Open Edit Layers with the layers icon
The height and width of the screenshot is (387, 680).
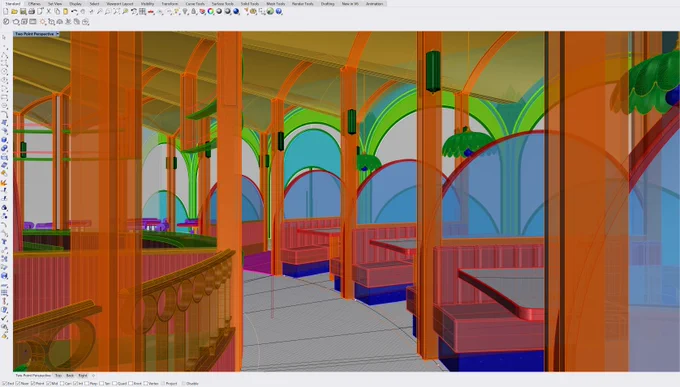(x=202, y=11)
